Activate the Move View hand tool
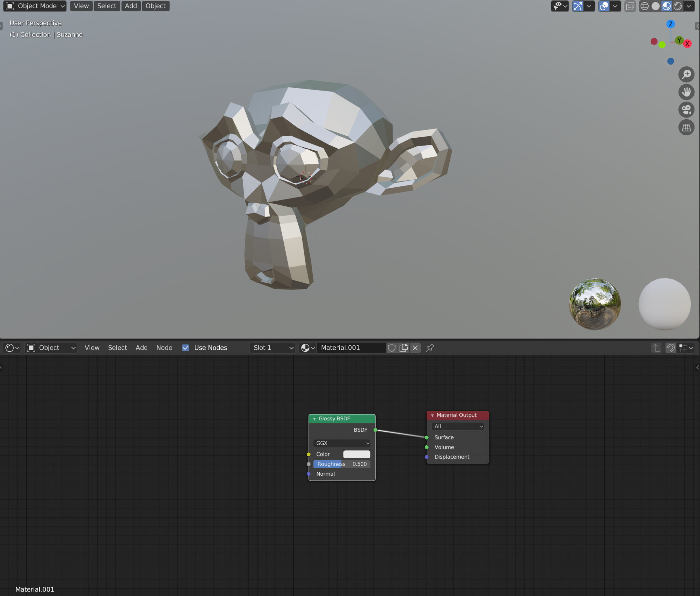700x596 pixels. pos(687,92)
